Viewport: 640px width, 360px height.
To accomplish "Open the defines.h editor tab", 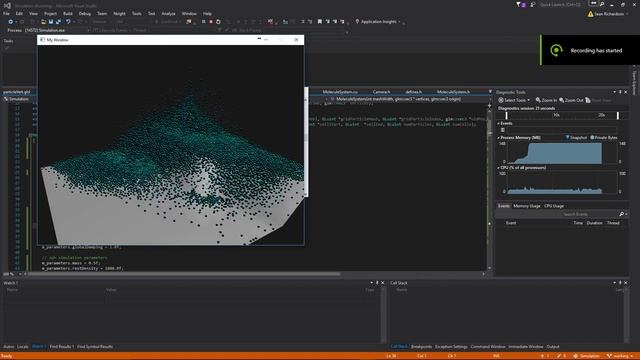I will click(x=413, y=92).
